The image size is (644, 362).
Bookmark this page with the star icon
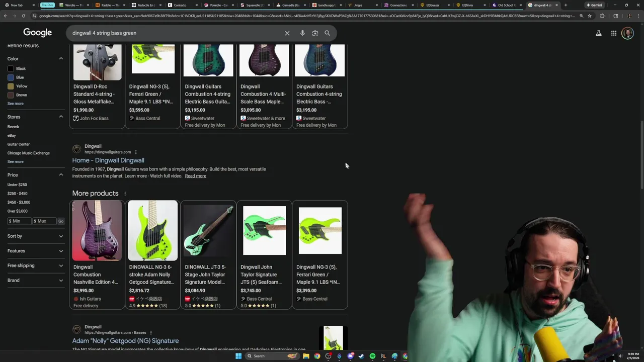(590, 16)
